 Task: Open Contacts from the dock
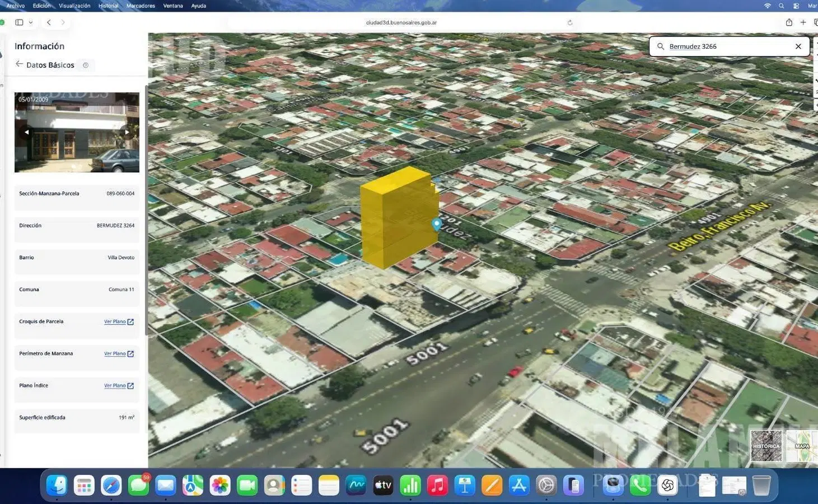click(x=274, y=485)
